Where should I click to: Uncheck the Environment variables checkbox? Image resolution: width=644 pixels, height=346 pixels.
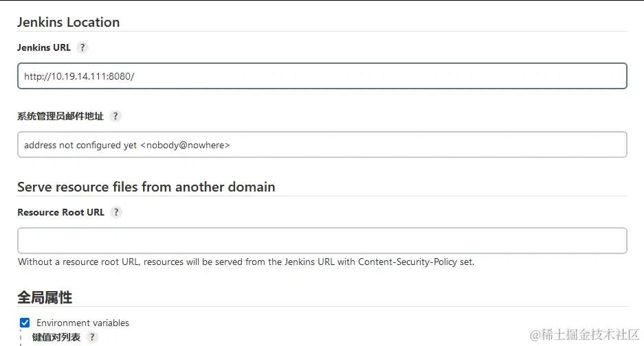25,323
